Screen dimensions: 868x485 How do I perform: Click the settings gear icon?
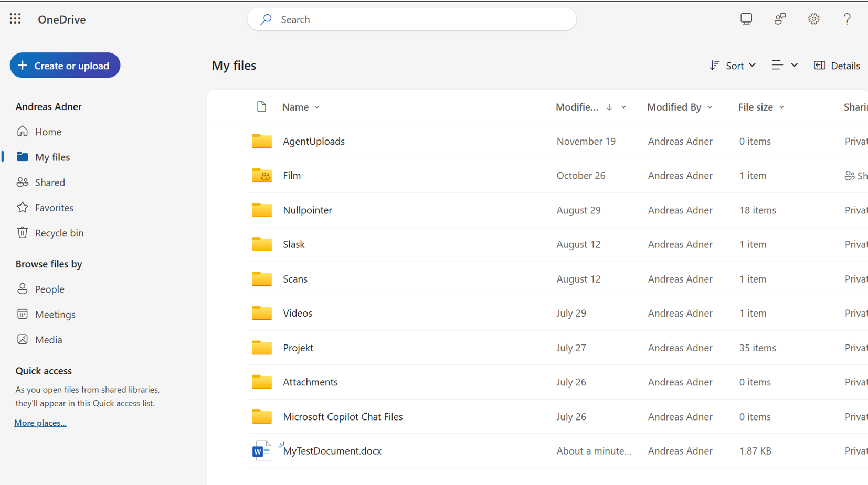click(813, 19)
